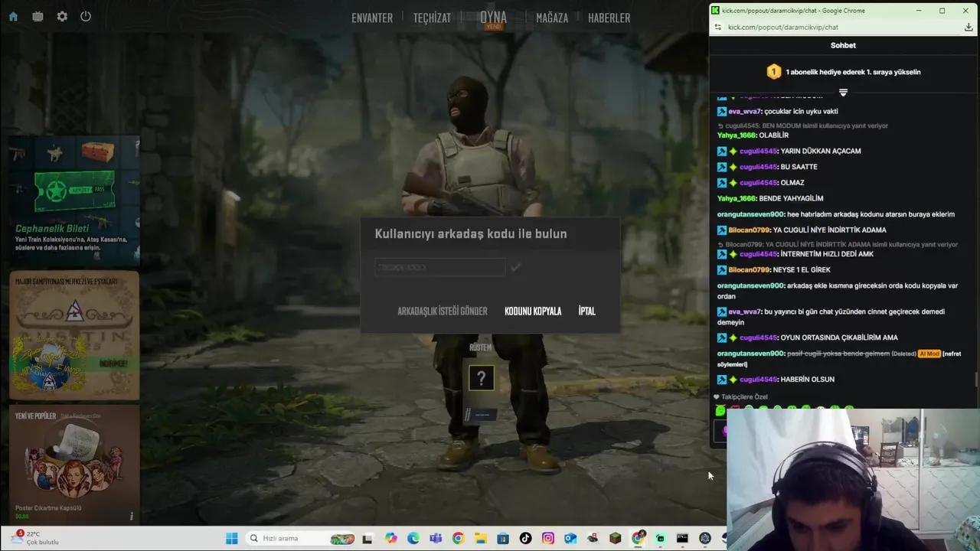Image resolution: width=980 pixels, height=551 pixels.
Task: Click RÜSTEM player name label
Action: pos(481,347)
